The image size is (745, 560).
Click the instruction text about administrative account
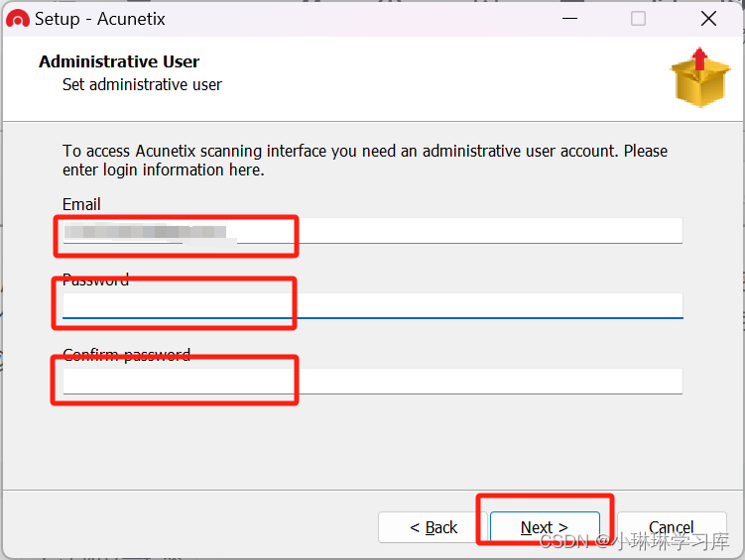tap(365, 161)
